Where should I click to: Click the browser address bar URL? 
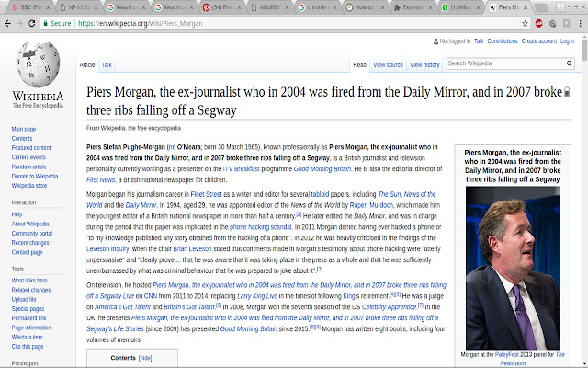(x=141, y=23)
